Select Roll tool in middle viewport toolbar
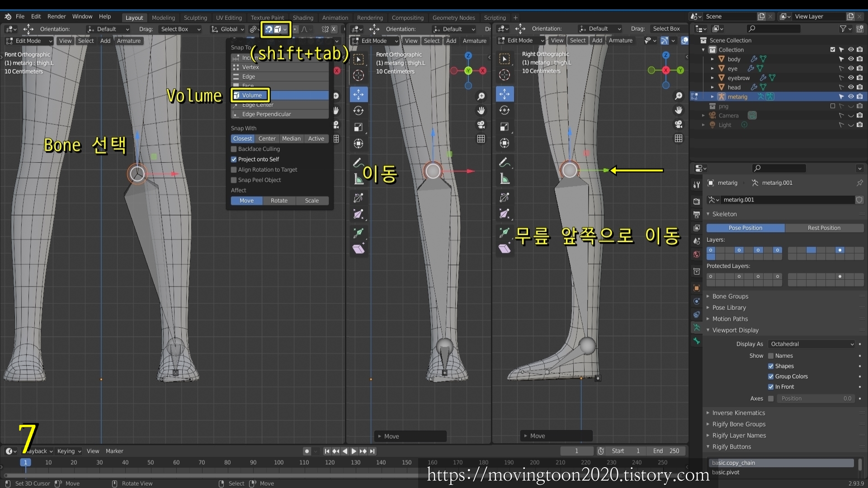The image size is (868, 488). tap(359, 197)
